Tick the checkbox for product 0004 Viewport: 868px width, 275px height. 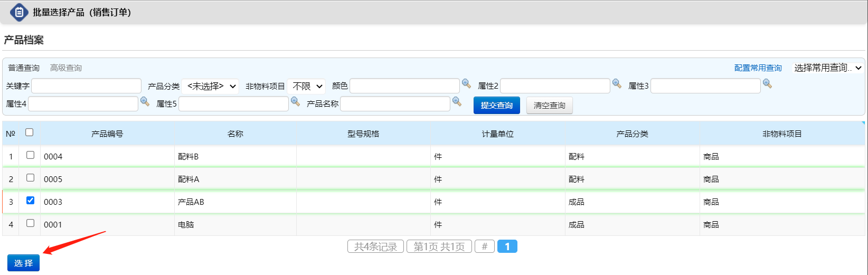[x=30, y=155]
